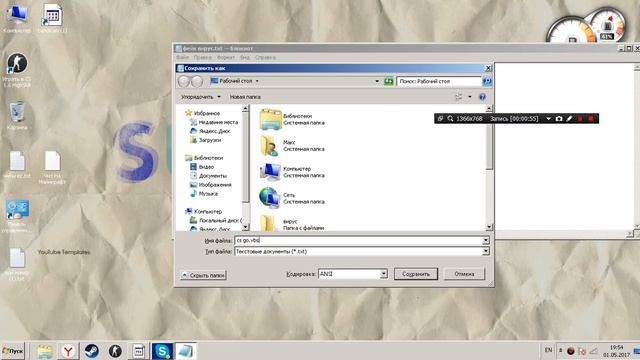Open the Правка menu in Notepad

[x=202, y=58]
